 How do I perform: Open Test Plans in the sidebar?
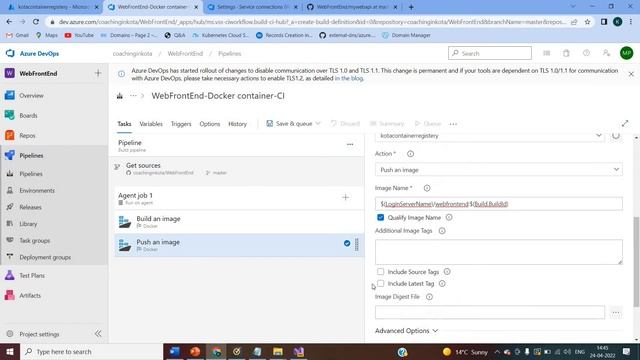(32, 276)
